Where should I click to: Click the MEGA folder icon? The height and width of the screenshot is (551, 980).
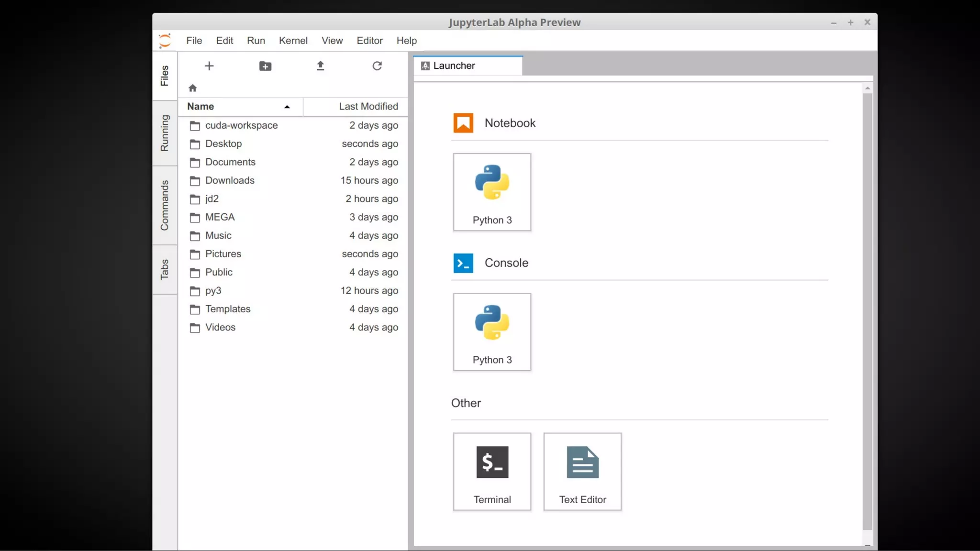195,218
